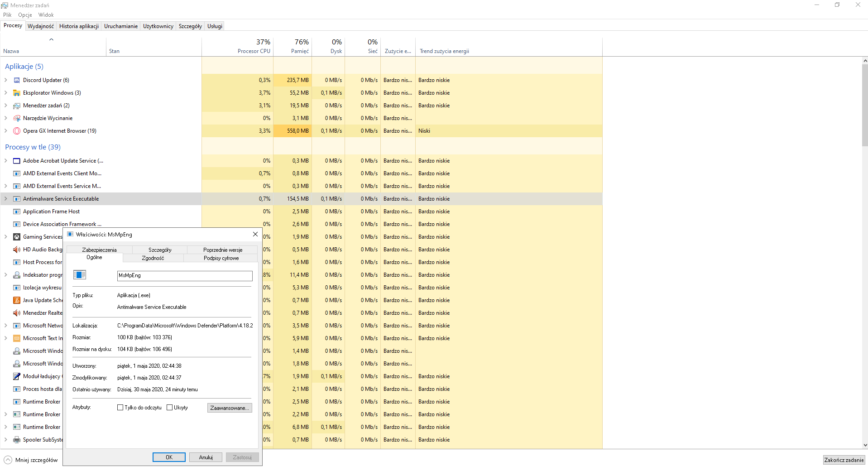Switch to Podpisy cyfrowe tab in properties
This screenshot has width=868, height=471.
tap(221, 258)
